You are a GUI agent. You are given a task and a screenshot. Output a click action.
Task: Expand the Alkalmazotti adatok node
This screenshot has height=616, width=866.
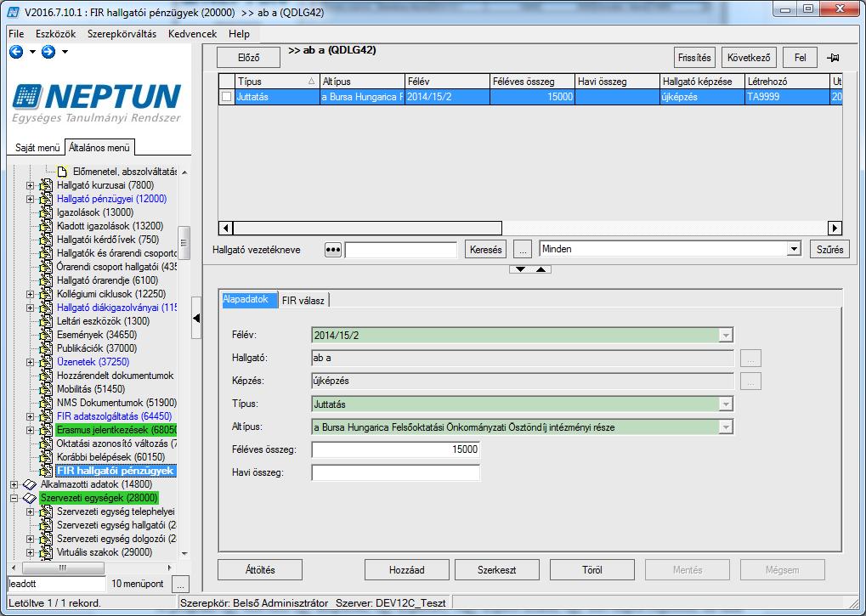click(x=14, y=484)
